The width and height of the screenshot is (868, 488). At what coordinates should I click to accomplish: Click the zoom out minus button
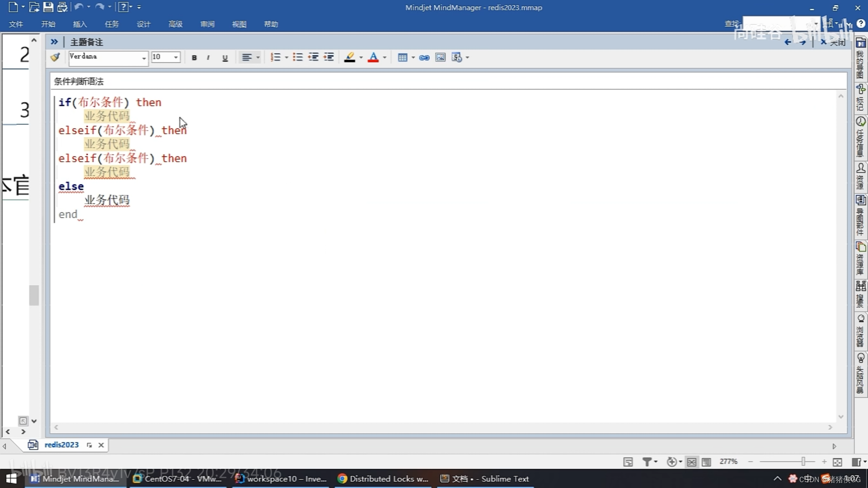point(751,462)
